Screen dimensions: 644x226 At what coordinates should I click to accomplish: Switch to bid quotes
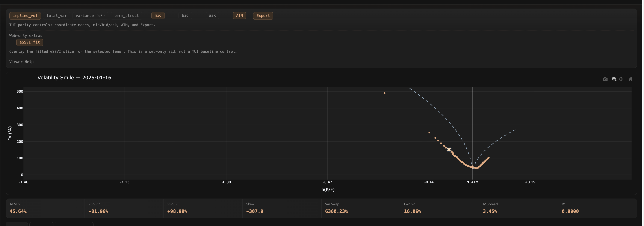(x=185, y=15)
